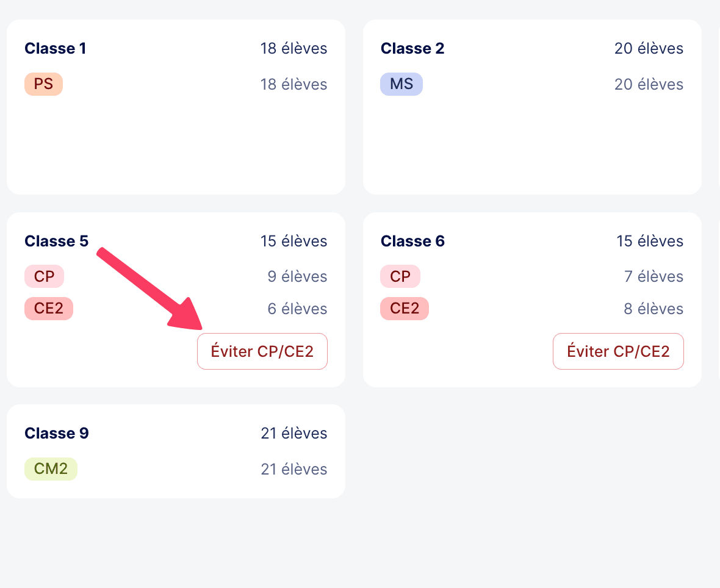Screen dimensions: 720x588
Task: Open the Classe 1 card title
Action: click(56, 48)
